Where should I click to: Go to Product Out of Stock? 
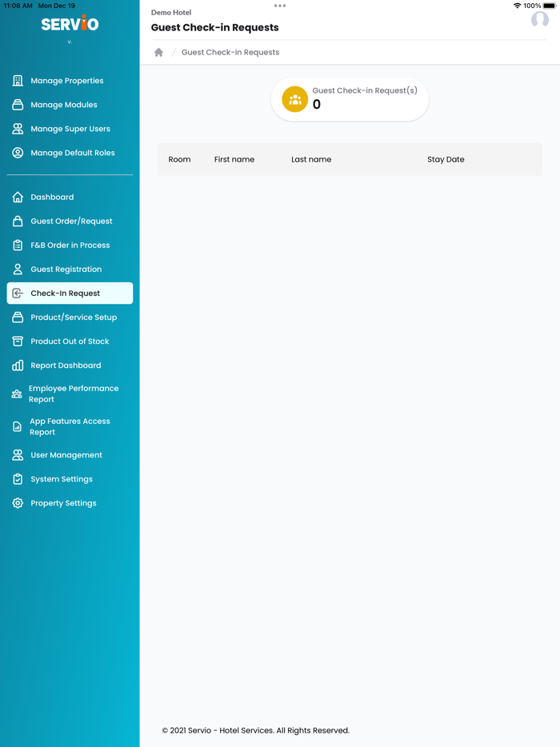70,341
